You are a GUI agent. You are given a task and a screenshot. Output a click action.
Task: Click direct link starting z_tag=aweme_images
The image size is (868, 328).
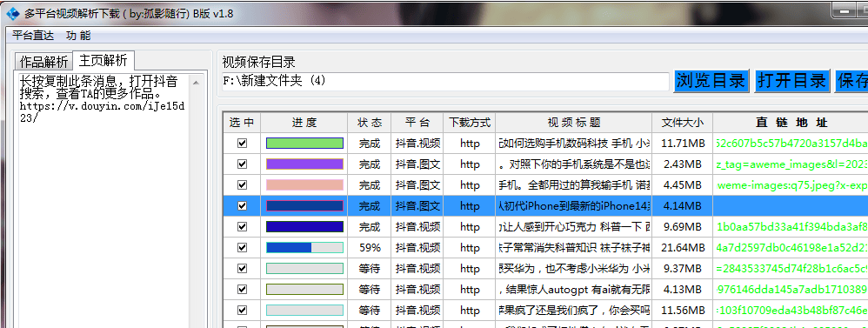point(791,164)
